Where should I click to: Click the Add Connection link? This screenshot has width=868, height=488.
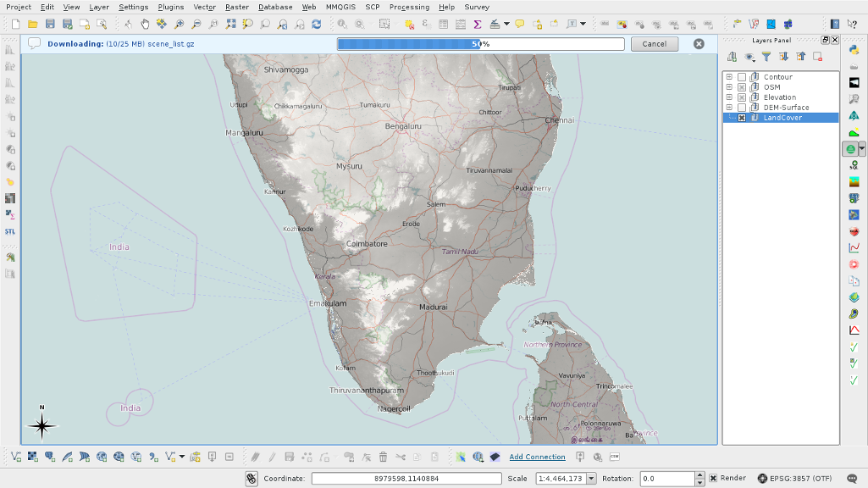(537, 457)
